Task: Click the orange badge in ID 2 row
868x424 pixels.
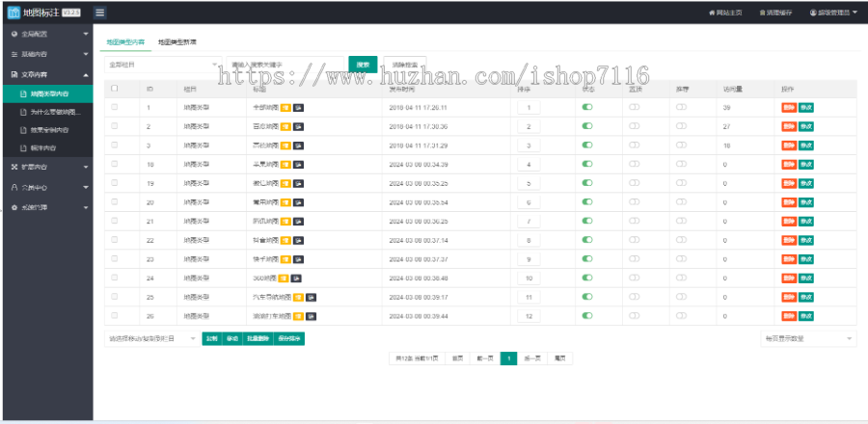Action: (x=285, y=126)
